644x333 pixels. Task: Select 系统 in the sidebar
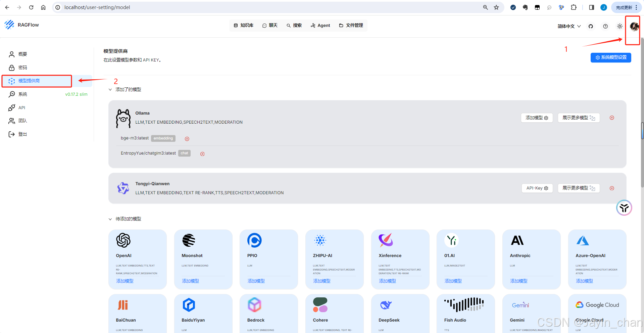pos(47,94)
